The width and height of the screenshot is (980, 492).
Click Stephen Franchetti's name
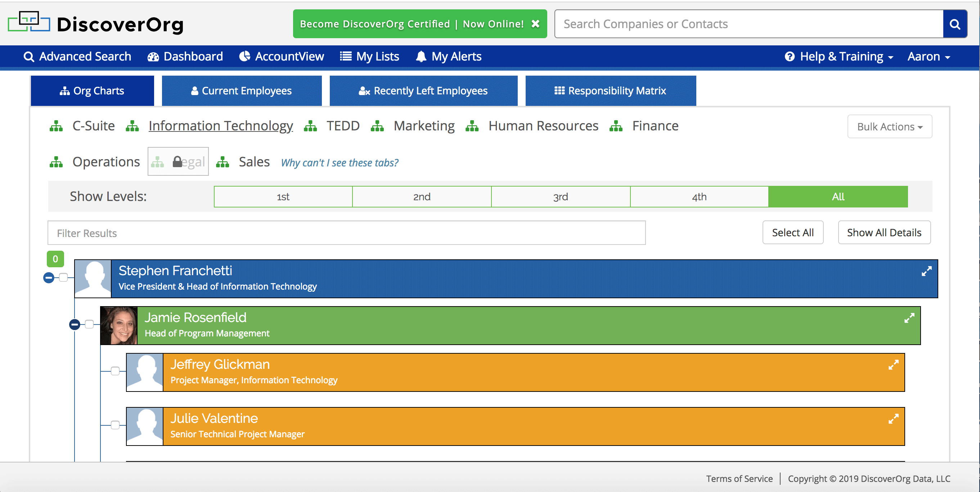click(175, 270)
